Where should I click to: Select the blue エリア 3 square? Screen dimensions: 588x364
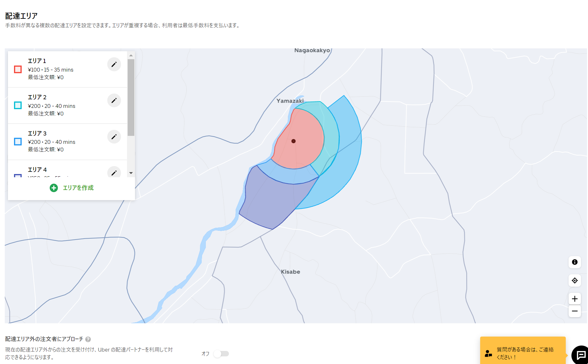(x=18, y=142)
